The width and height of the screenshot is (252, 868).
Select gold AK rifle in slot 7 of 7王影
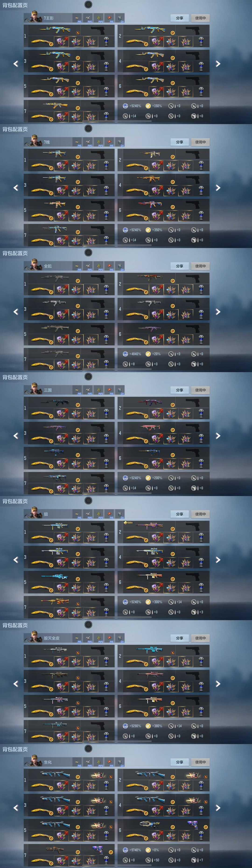(x=55, y=105)
